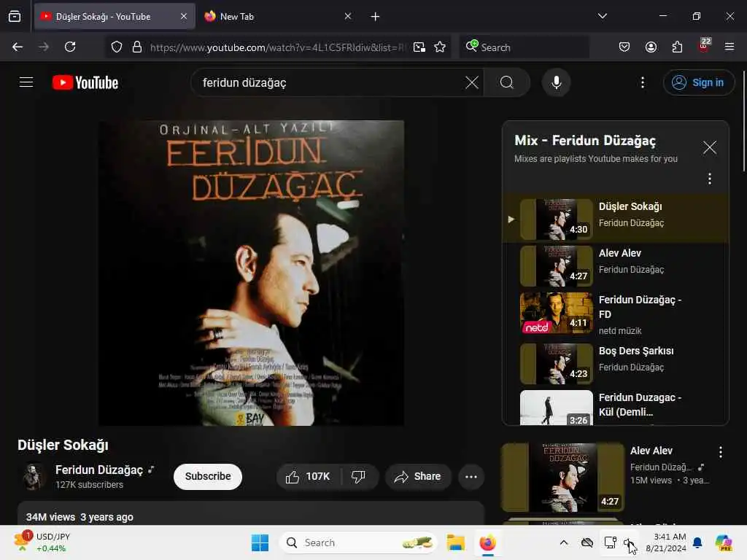This screenshot has height=560, width=747.
Task: Open options for recommended Alev Alev video
Action: pyautogui.click(x=720, y=452)
